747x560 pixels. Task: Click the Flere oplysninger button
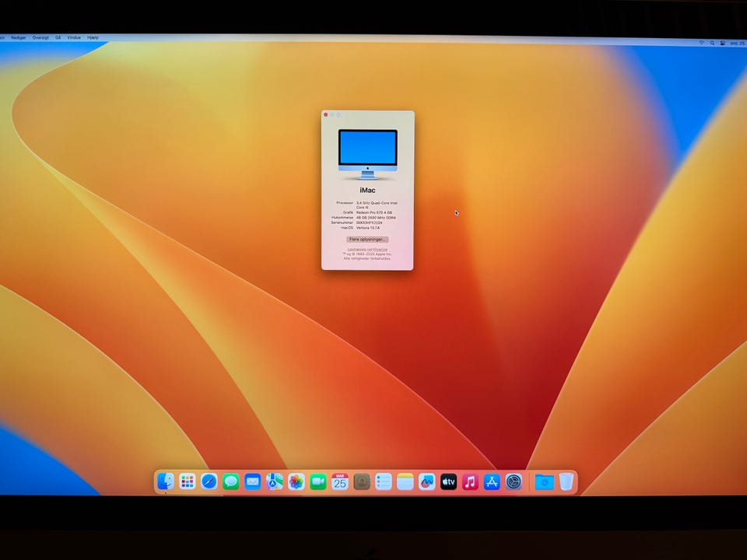[367, 240]
